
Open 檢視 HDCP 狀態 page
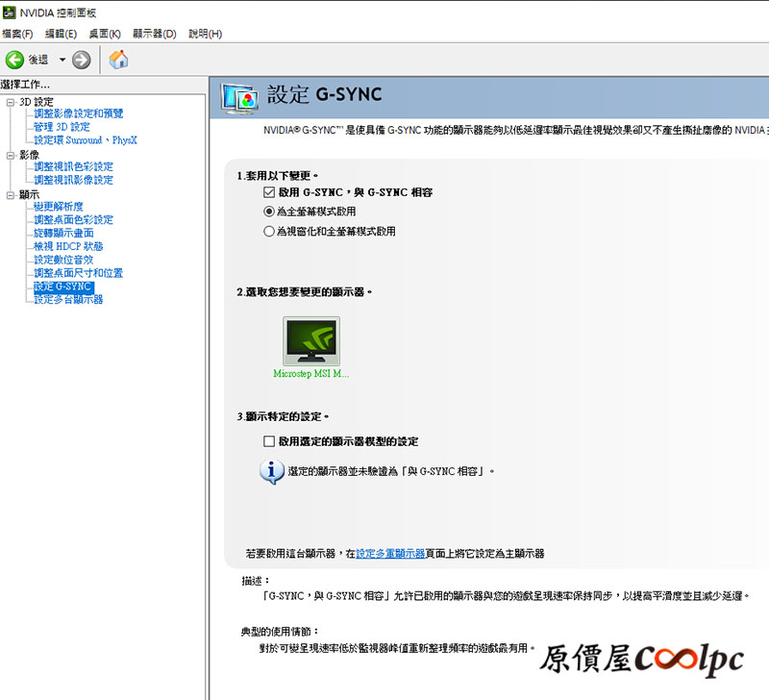[x=68, y=246]
